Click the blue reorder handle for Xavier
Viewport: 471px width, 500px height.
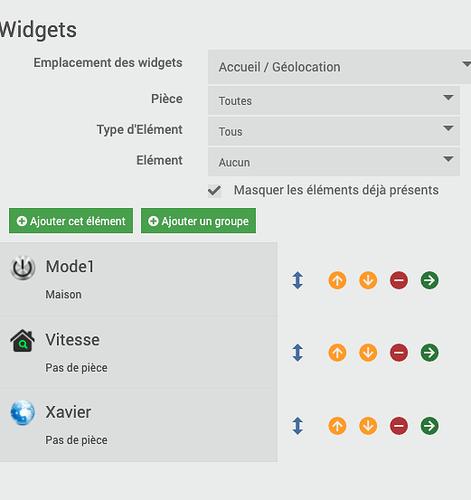[x=298, y=426]
